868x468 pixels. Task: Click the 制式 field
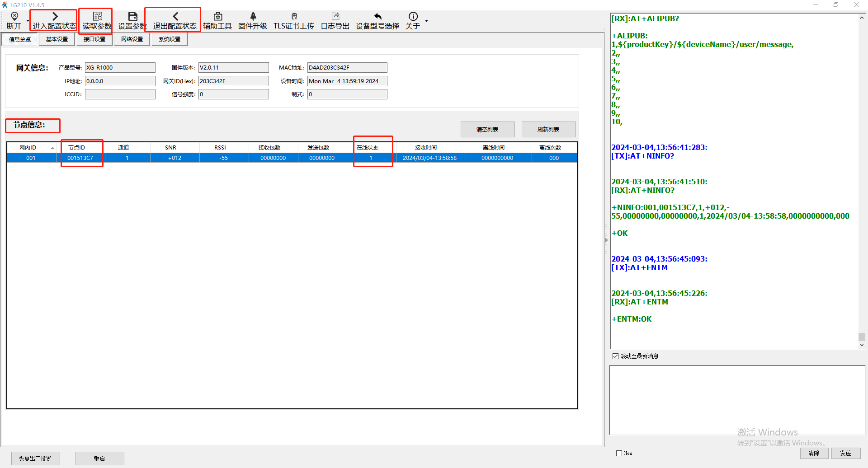[x=347, y=94]
